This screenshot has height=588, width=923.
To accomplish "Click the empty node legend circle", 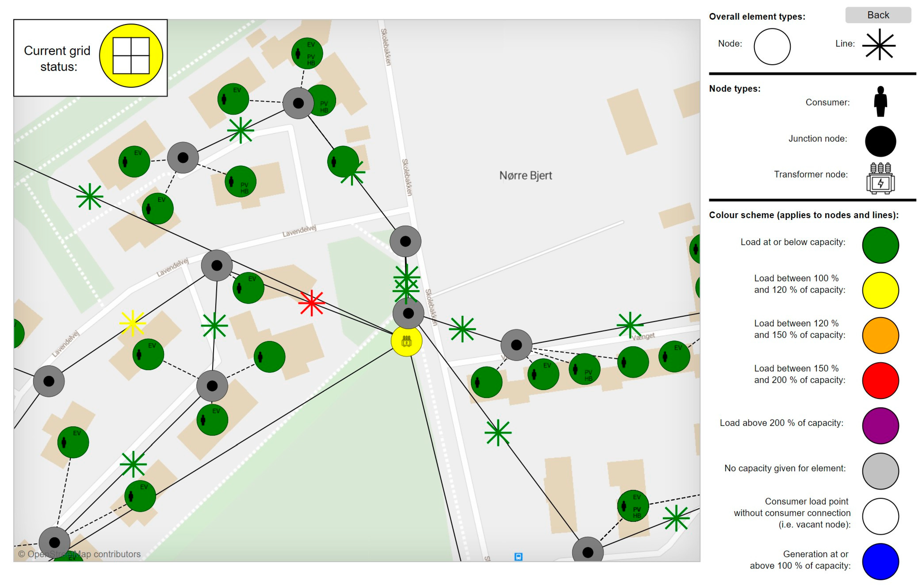I will tap(772, 46).
